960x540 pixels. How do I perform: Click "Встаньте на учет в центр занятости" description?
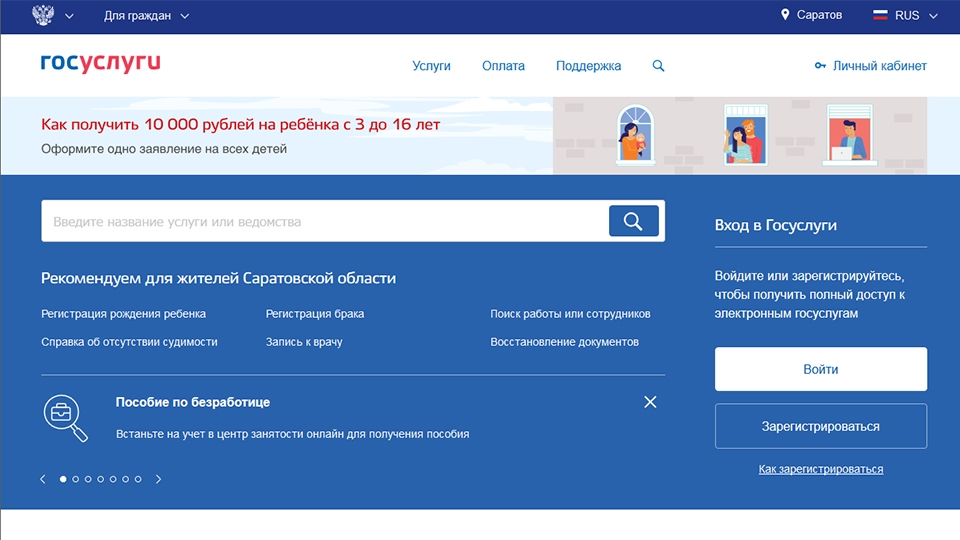[x=293, y=433]
